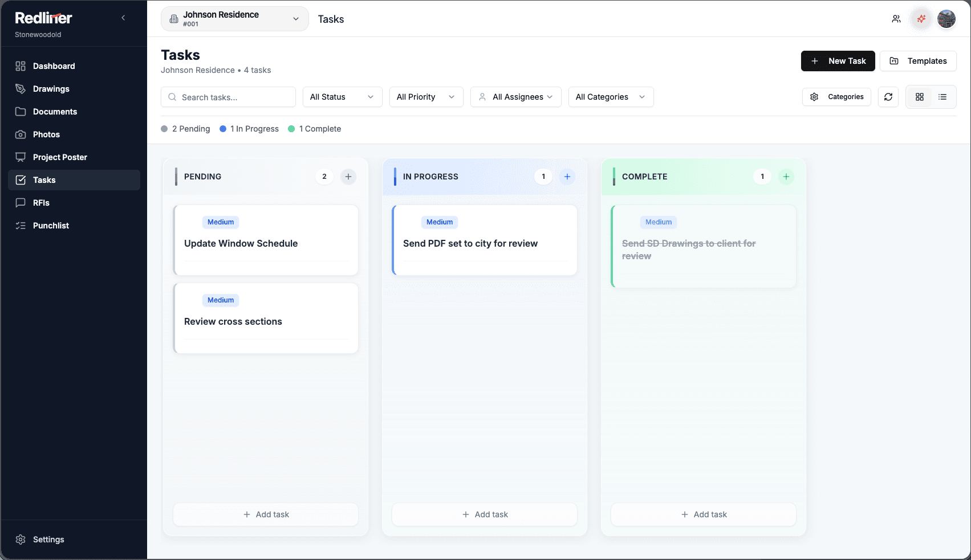971x560 pixels.
Task: Click the 2 Pending status summary
Action: (185, 129)
